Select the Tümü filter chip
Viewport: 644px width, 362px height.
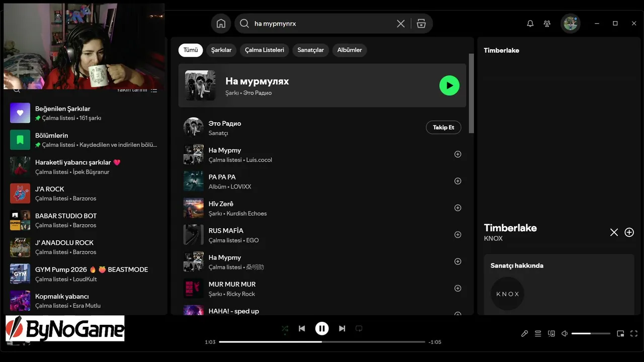pyautogui.click(x=191, y=50)
